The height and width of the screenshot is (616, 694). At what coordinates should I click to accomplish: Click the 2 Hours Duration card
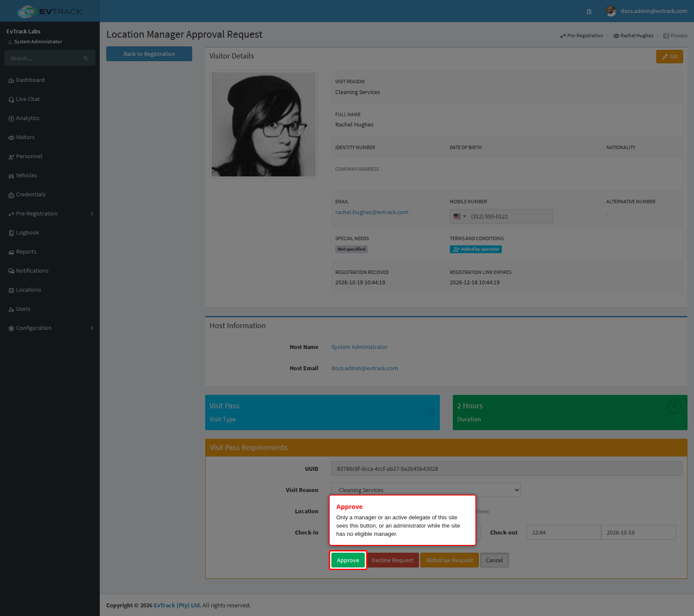[570, 412]
